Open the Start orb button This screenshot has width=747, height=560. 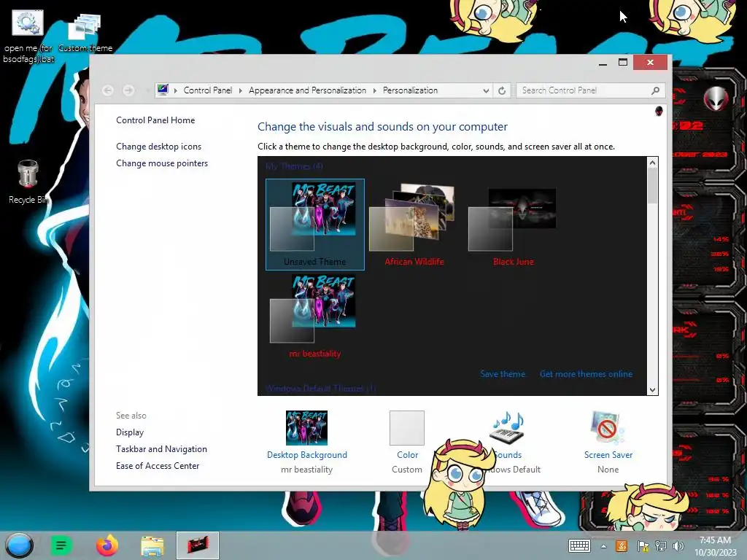[20, 545]
